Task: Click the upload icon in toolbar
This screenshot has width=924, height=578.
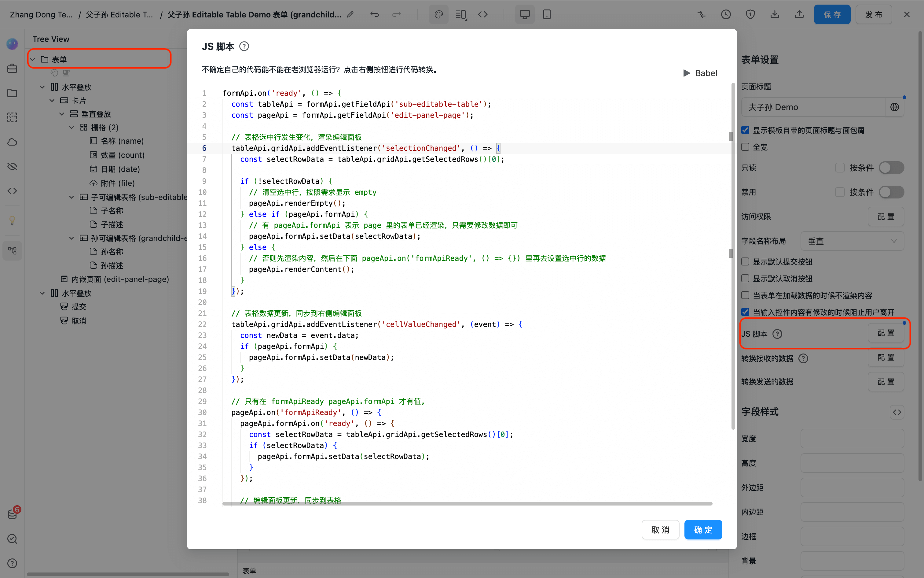Action: pyautogui.click(x=799, y=15)
